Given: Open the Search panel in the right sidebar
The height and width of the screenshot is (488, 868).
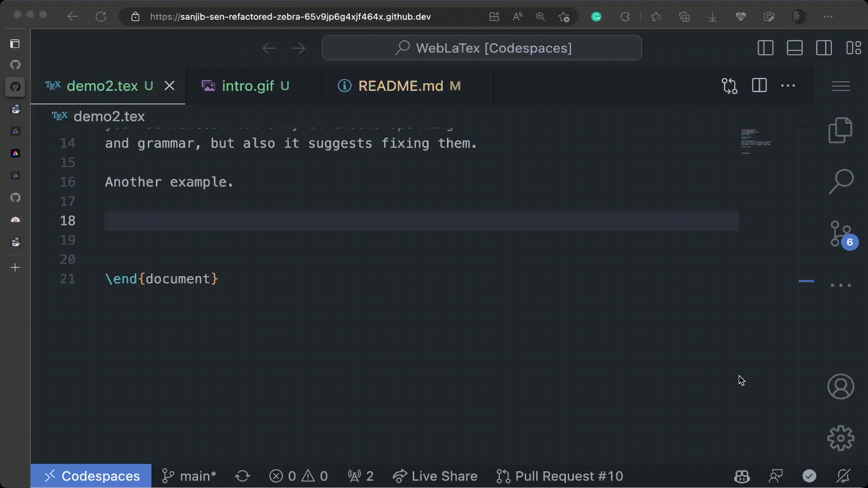Looking at the screenshot, I should click(x=840, y=181).
